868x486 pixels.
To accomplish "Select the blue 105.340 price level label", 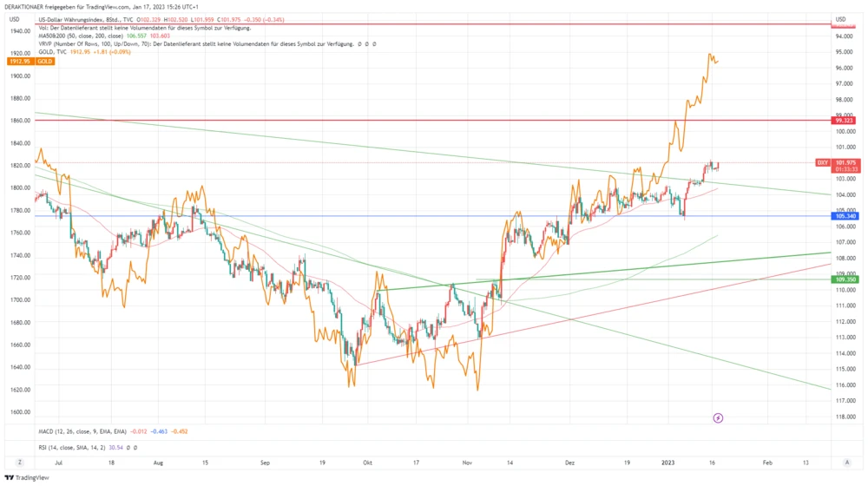I will click(x=845, y=216).
